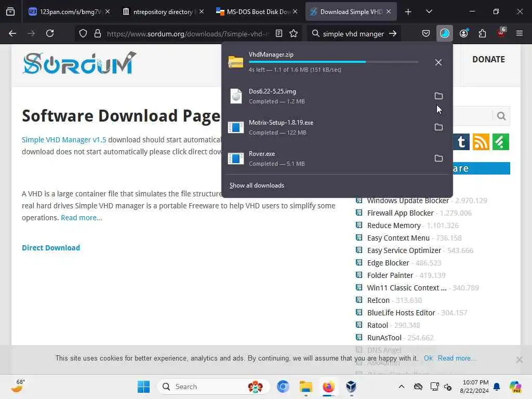Expand the list all tabs dropdown

pos(429,11)
